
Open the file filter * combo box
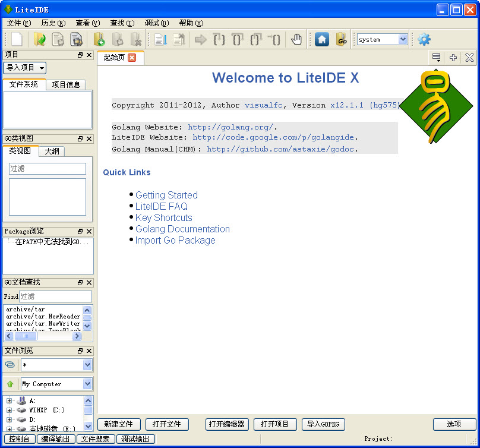[x=56, y=365]
